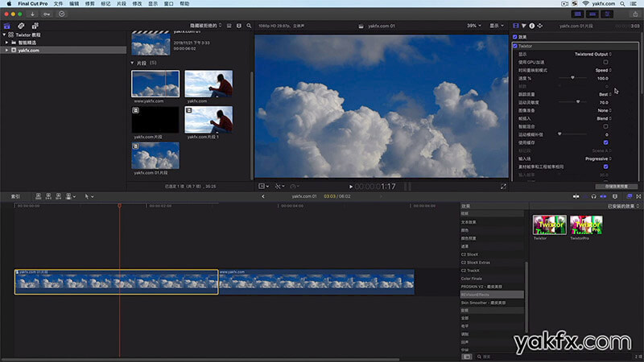This screenshot has height=362, width=644.
Task: Play the viewer using the play button
Action: pyautogui.click(x=351, y=187)
